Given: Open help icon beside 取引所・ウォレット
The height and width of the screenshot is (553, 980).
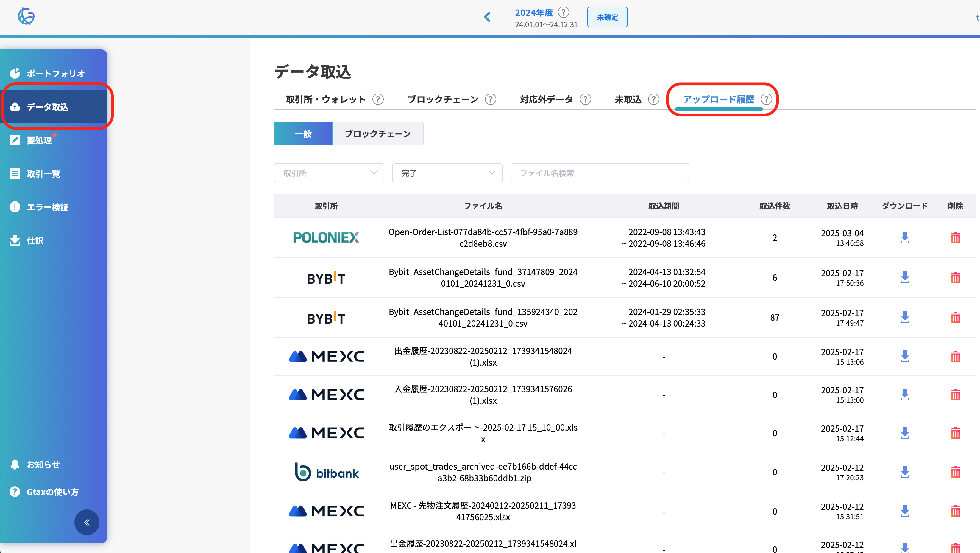Looking at the screenshot, I should tap(378, 100).
